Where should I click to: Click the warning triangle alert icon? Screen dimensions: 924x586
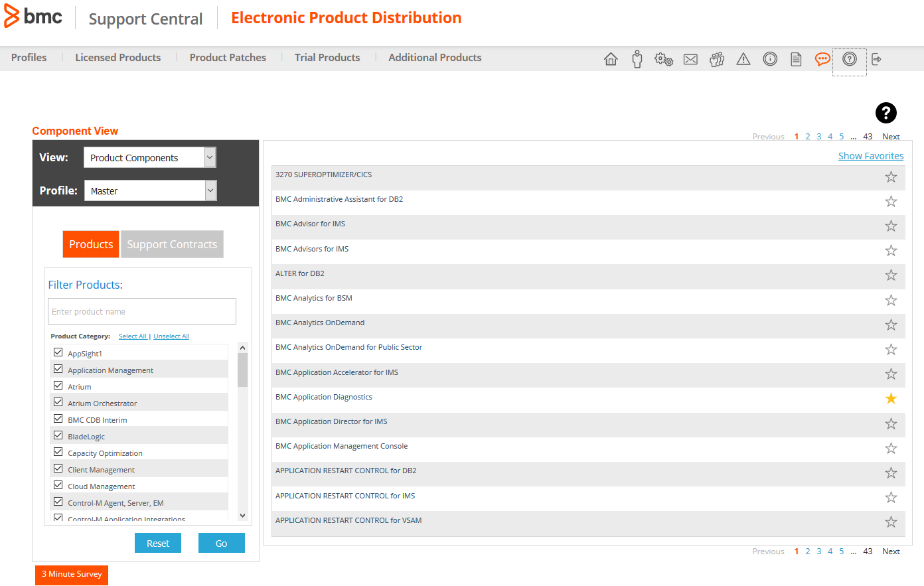[743, 59]
